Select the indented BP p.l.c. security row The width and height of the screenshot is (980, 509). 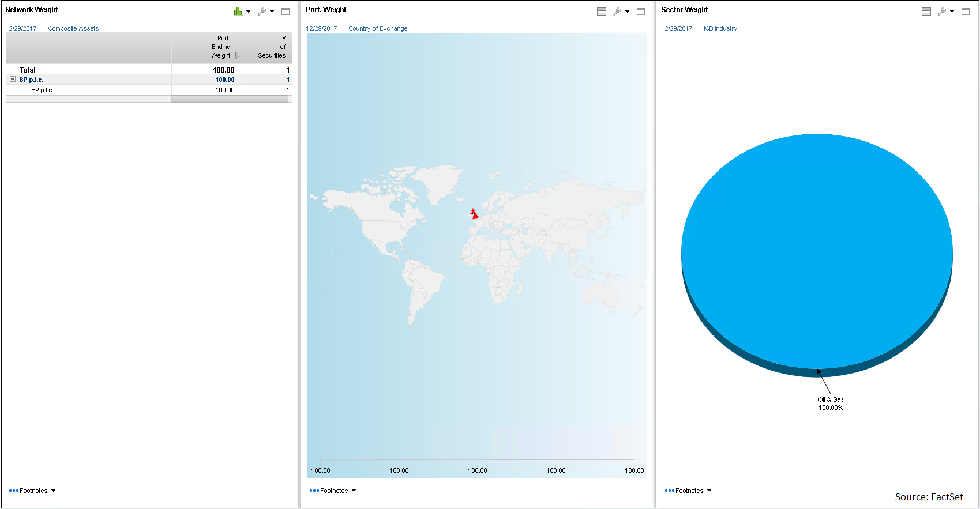149,90
